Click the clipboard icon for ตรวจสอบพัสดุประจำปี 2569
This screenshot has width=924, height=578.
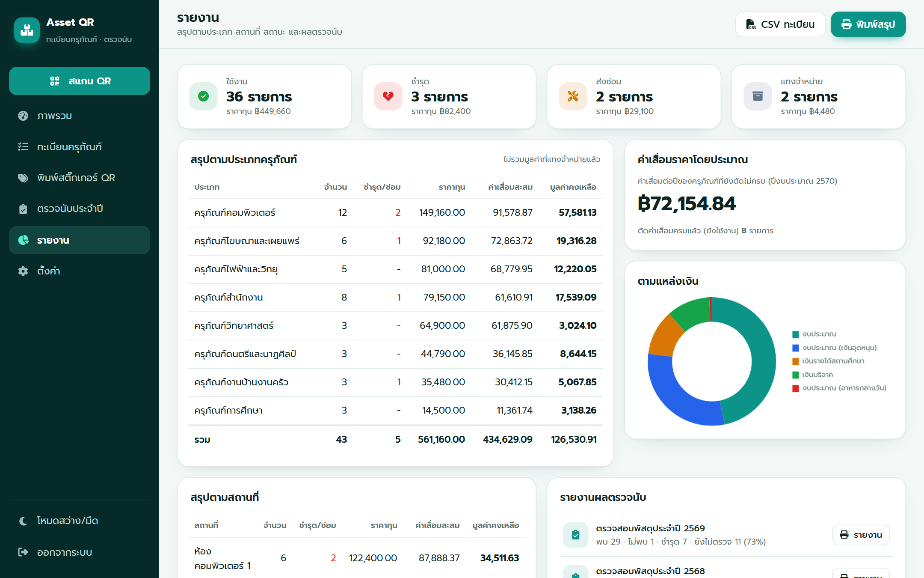[x=576, y=535]
